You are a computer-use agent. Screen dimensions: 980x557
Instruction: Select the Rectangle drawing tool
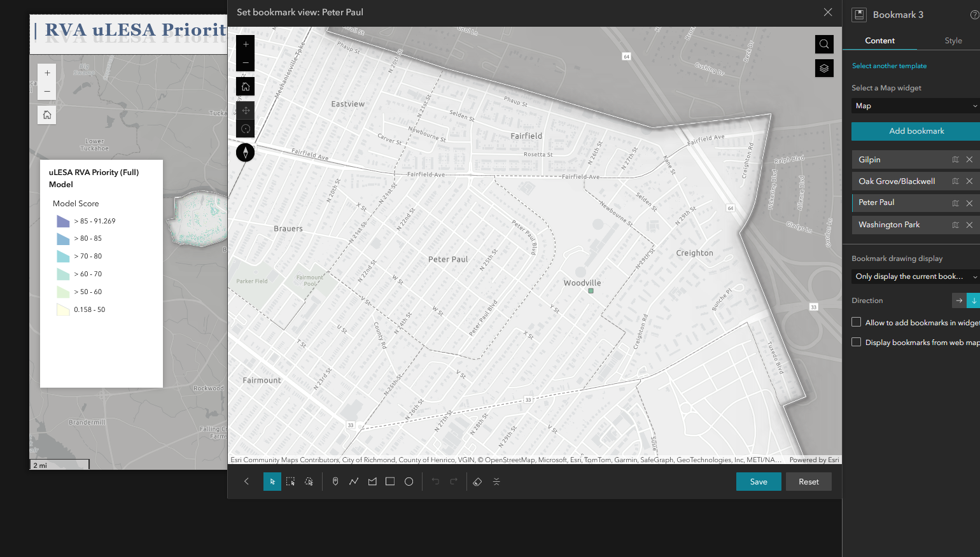[390, 481]
